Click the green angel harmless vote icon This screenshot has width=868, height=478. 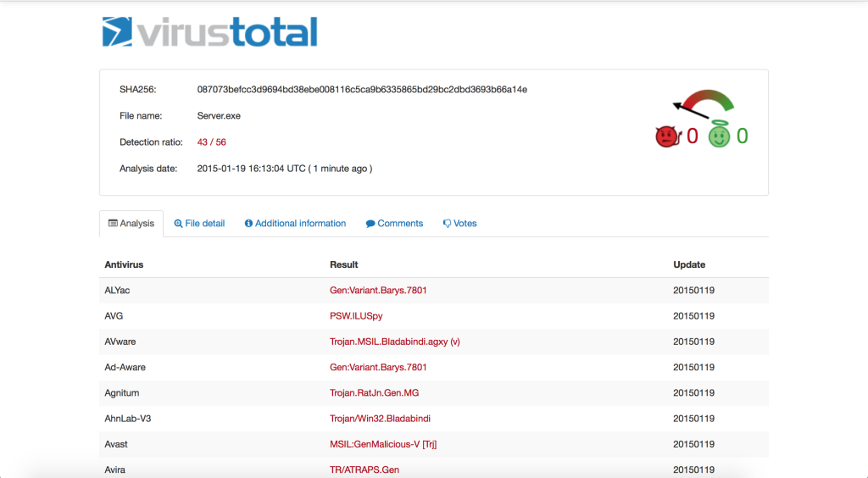[x=719, y=136]
